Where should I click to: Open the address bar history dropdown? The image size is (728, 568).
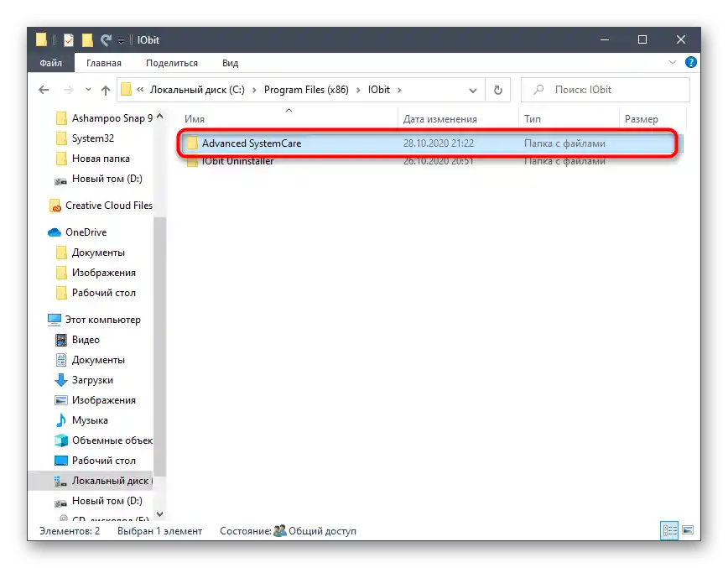pos(473,90)
